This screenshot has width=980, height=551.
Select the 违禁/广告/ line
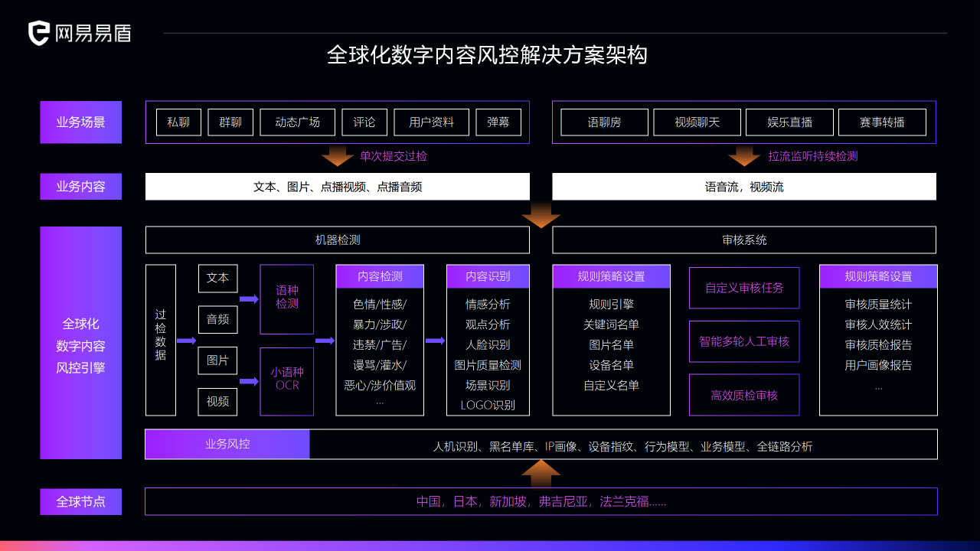(380, 344)
